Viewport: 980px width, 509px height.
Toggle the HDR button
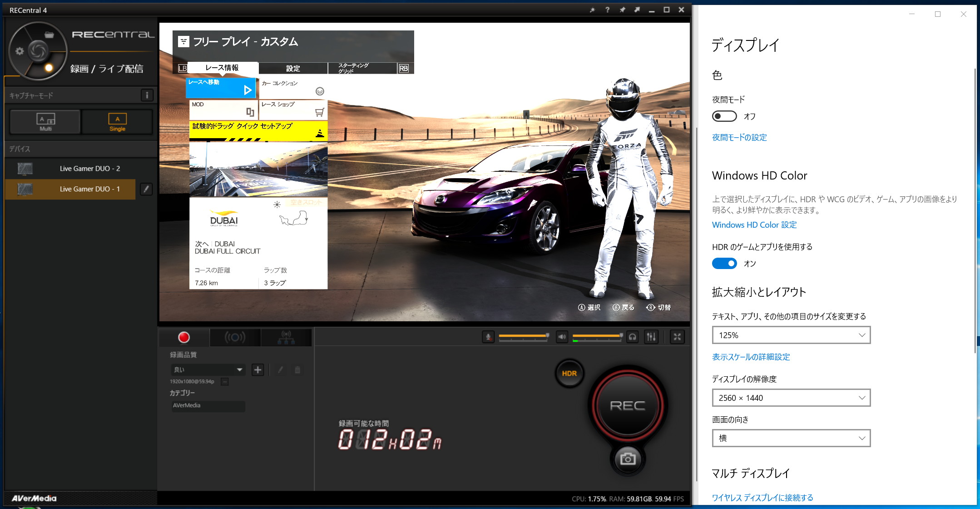(x=569, y=374)
